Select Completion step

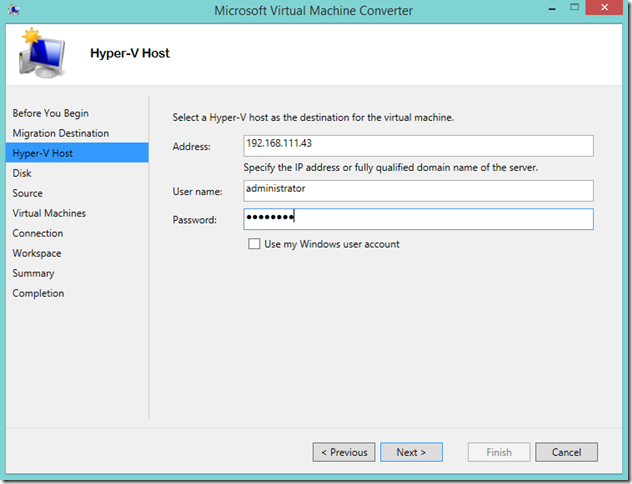(38, 293)
